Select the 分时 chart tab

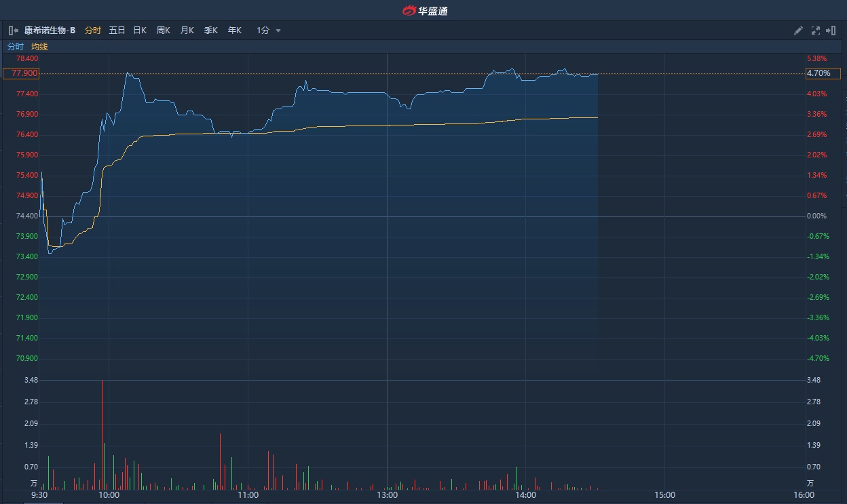tap(93, 31)
